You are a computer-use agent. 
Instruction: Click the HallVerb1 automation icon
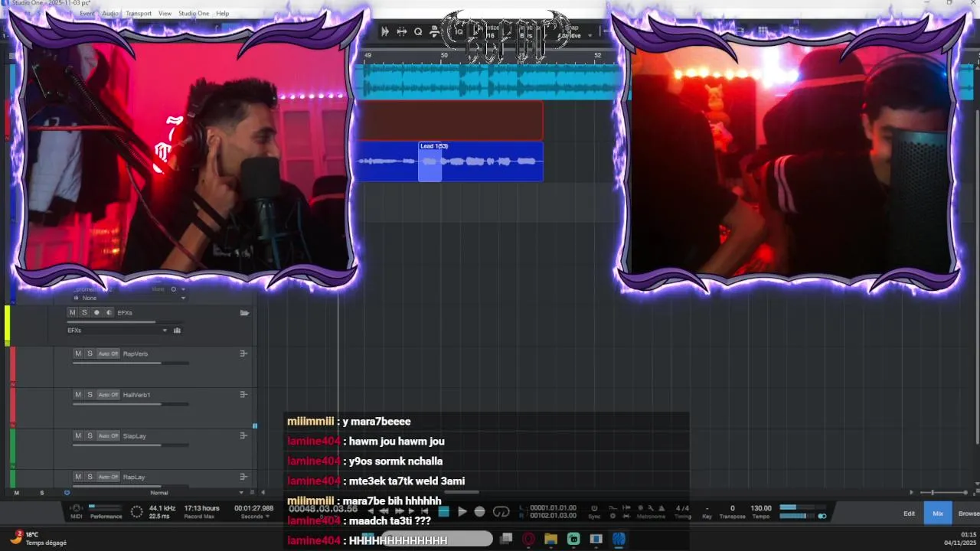pyautogui.click(x=243, y=395)
